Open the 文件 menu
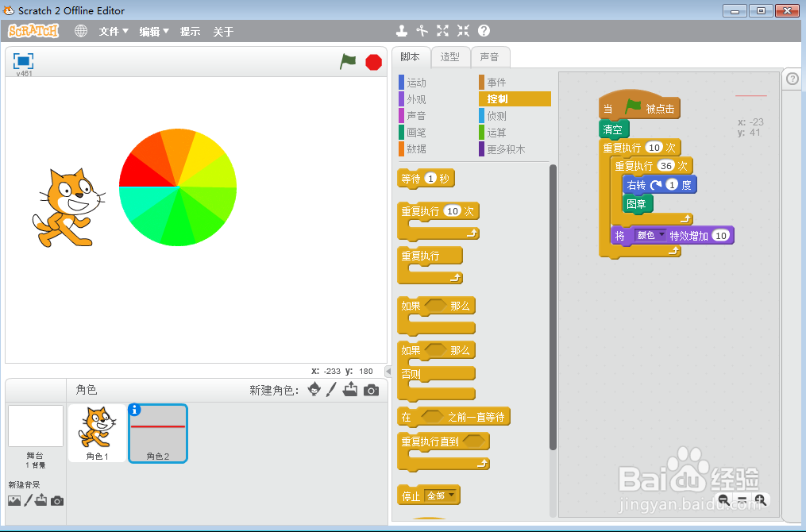This screenshot has width=806, height=532. coord(113,31)
